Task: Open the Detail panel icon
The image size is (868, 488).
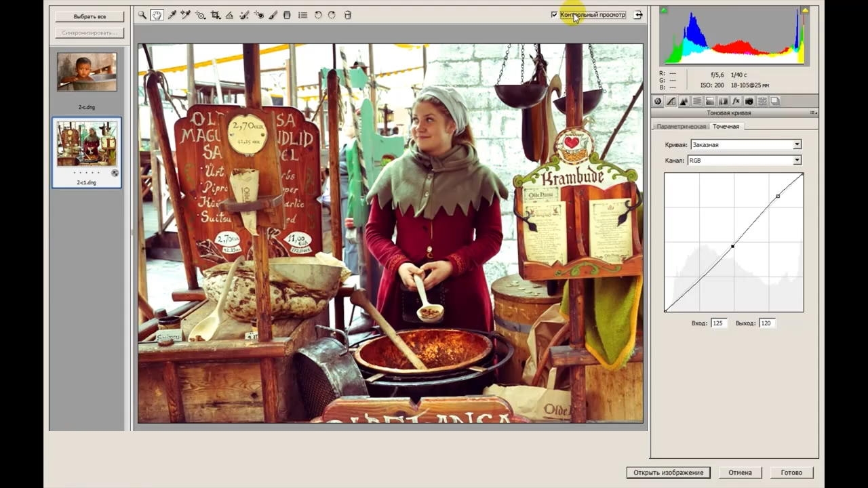Action: (684, 101)
